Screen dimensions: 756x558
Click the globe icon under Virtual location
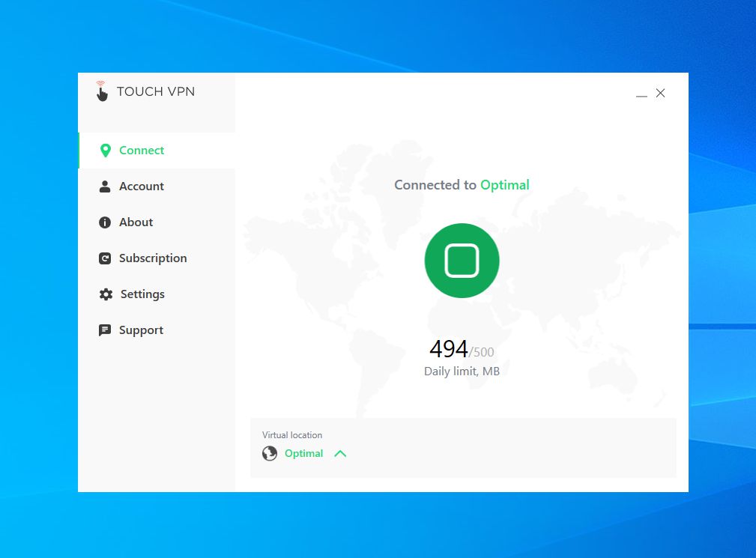pyautogui.click(x=270, y=453)
